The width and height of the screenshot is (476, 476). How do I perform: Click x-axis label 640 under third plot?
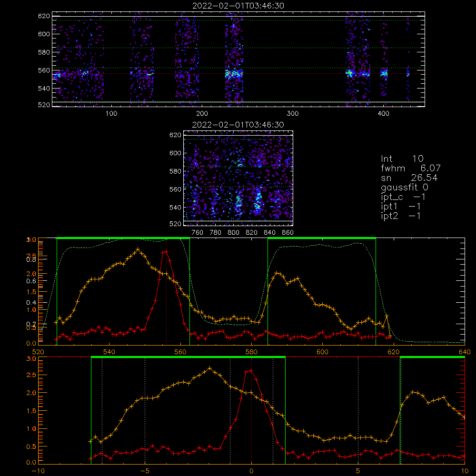tap(465, 352)
